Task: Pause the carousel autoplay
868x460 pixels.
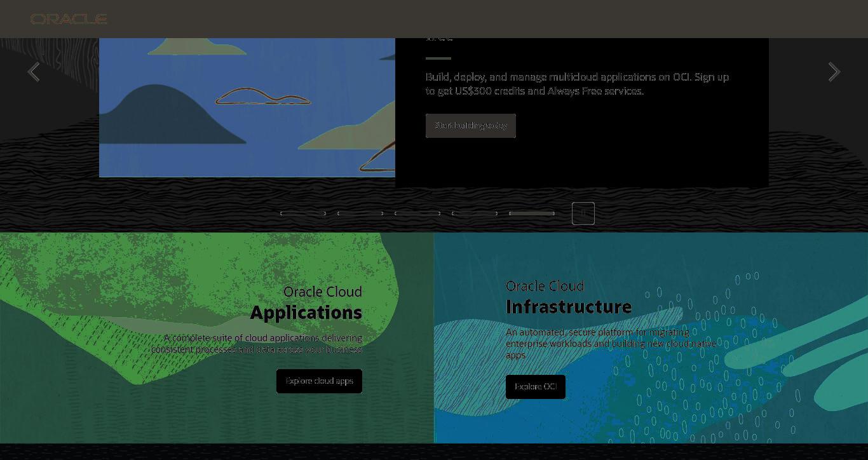Action: coord(583,213)
